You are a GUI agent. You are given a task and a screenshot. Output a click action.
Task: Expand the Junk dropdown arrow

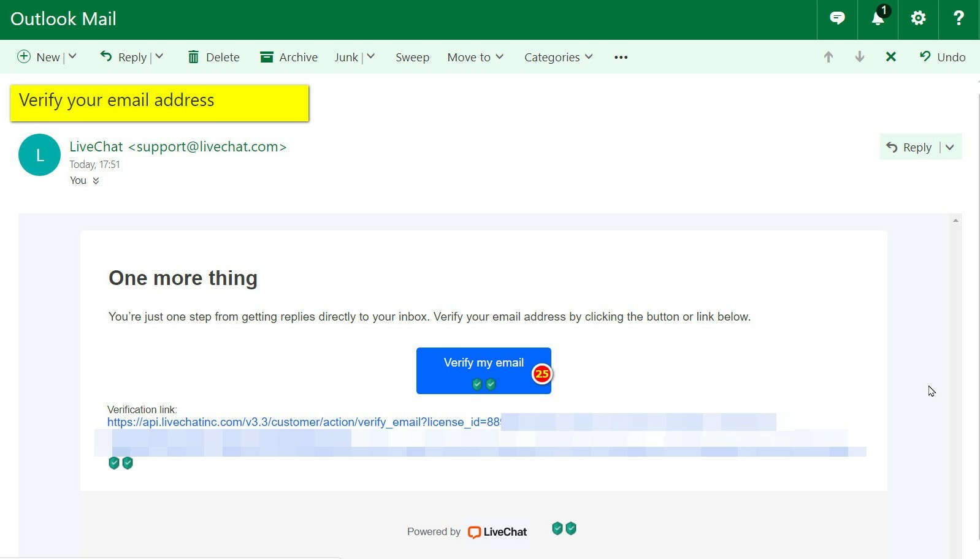pos(370,57)
